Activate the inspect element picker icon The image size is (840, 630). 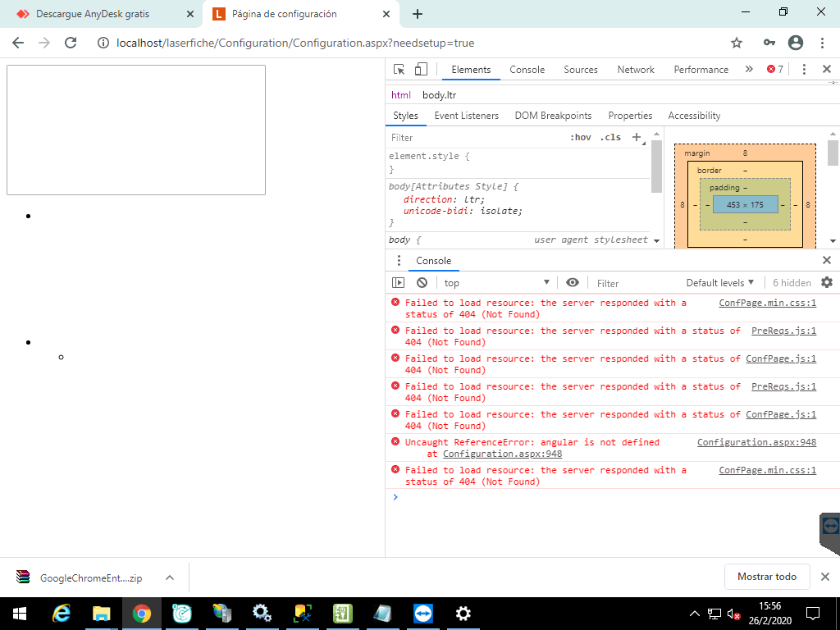tap(399, 70)
